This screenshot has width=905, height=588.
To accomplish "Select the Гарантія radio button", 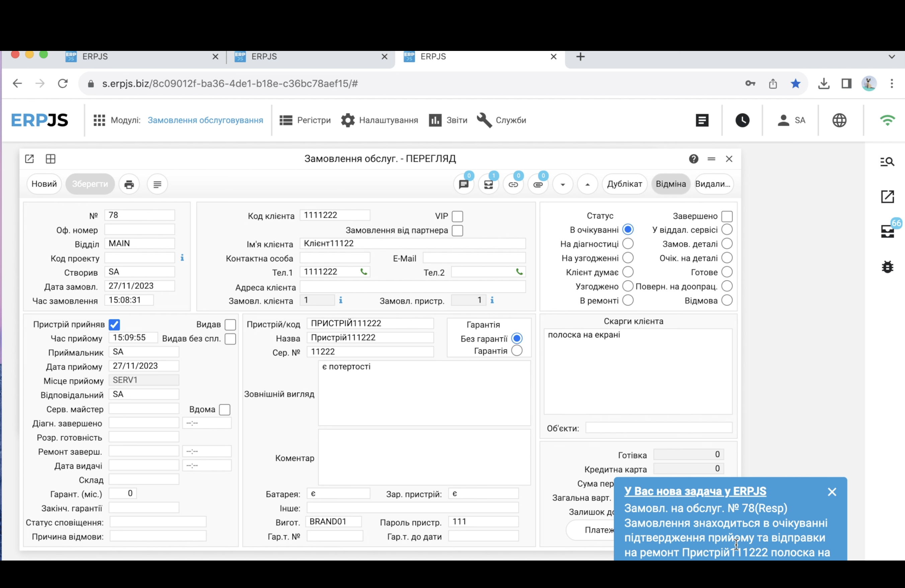I will coord(516,351).
